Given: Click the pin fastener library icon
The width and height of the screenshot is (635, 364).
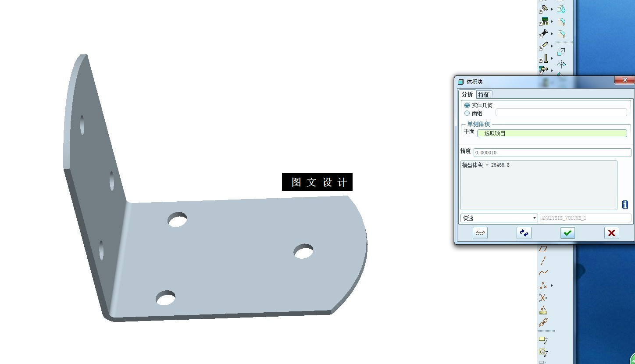Looking at the screenshot, I should (x=544, y=9).
